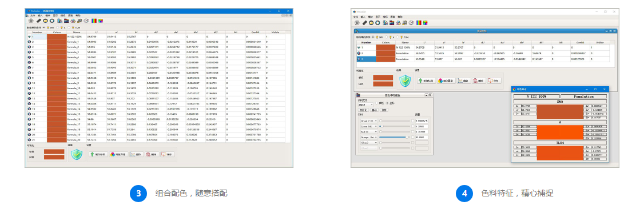Viewport: 644px width, 213px height.
Task: Click the green shield result icon in right window
Action: click(x=406, y=81)
